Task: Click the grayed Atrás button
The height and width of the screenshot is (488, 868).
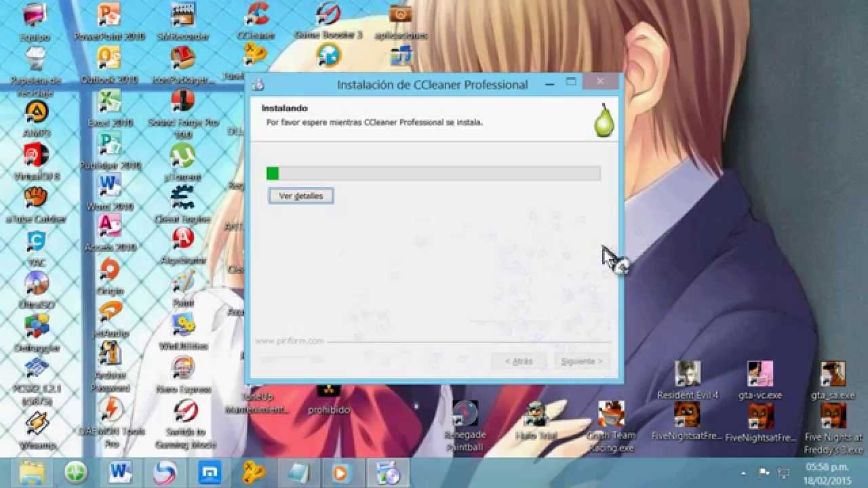Action: pos(519,361)
